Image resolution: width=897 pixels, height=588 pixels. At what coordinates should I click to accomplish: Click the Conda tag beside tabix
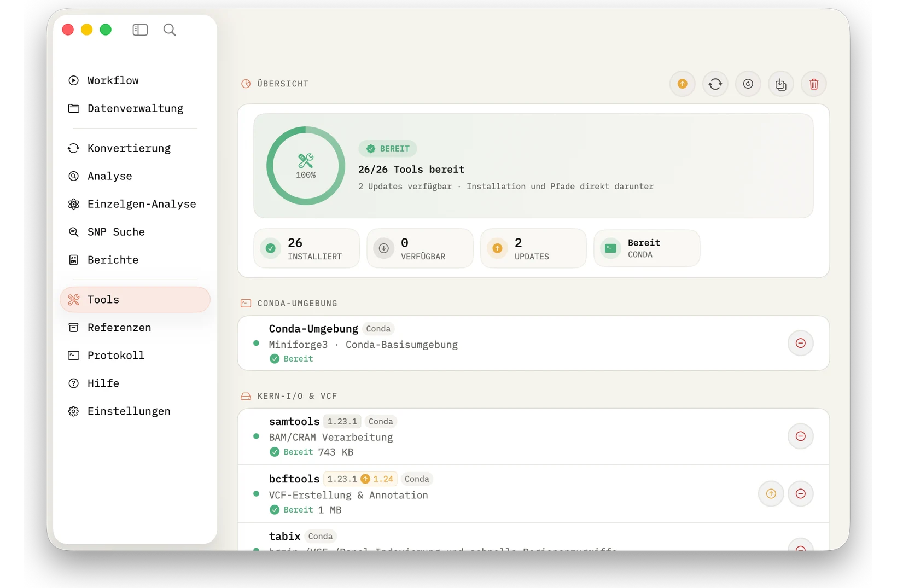(320, 537)
